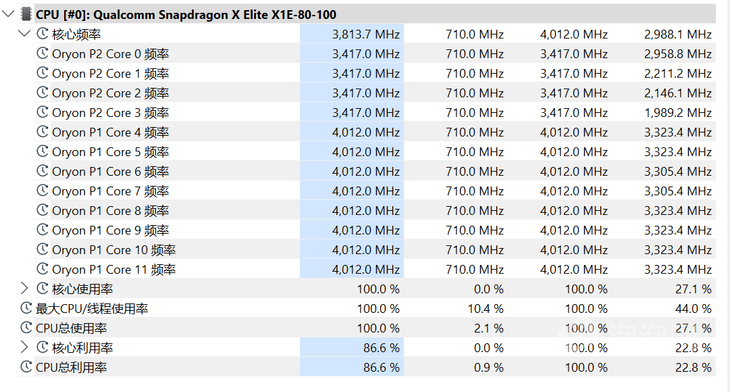Click the 86.6 % CPU总利用率 current value

coord(351,367)
